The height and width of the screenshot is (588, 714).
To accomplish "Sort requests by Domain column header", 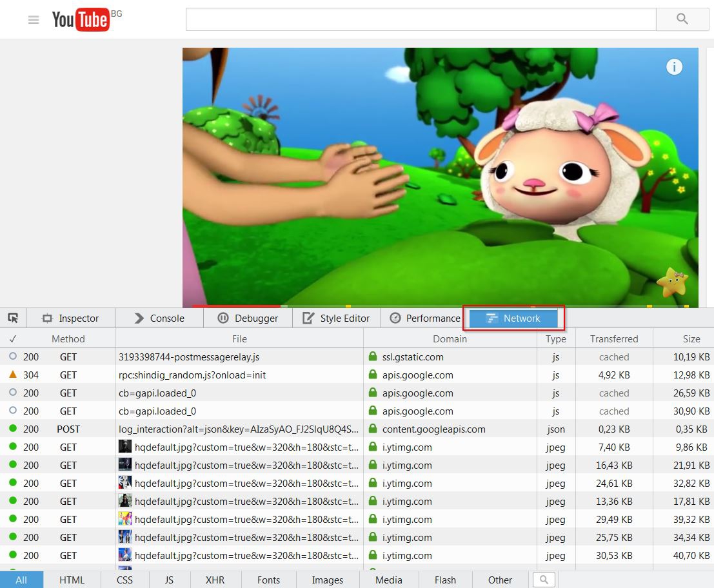I will [x=450, y=338].
